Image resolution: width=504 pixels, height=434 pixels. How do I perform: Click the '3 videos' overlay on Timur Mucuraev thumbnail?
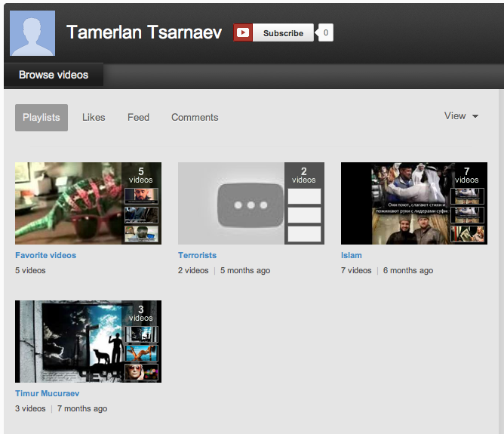(x=141, y=313)
